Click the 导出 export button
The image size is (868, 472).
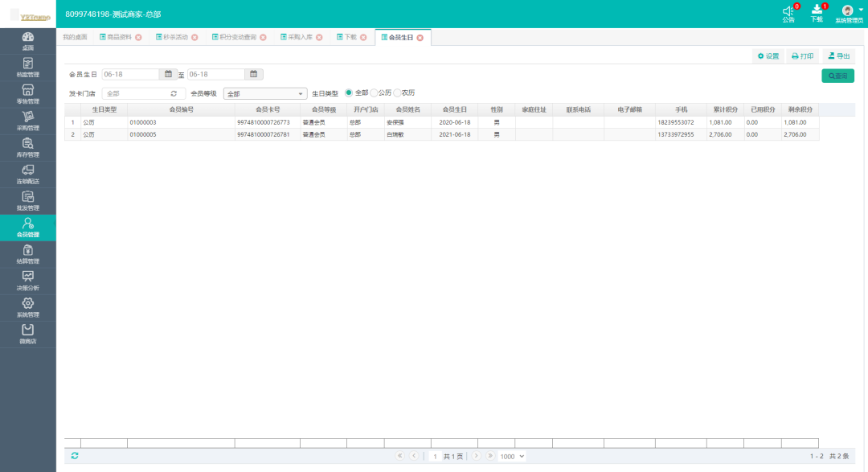pyautogui.click(x=838, y=56)
